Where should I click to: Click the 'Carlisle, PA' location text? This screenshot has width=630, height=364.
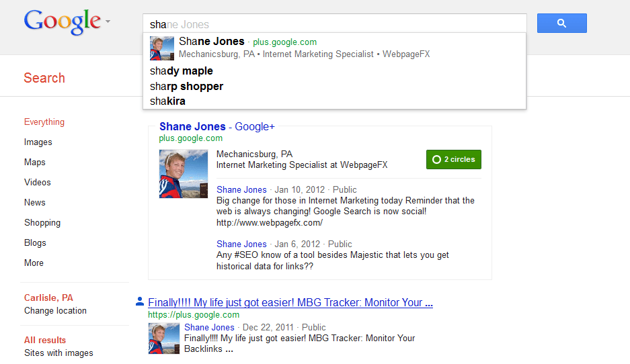(48, 298)
